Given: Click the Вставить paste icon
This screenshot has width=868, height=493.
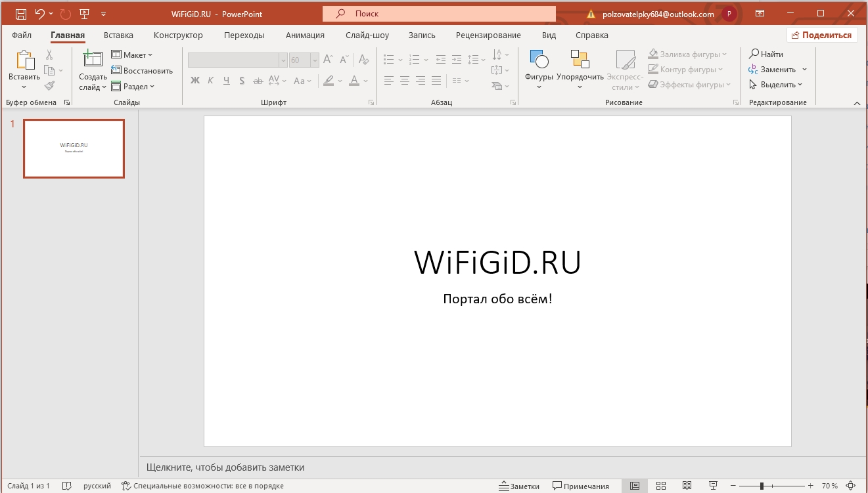Looking at the screenshot, I should [x=24, y=60].
